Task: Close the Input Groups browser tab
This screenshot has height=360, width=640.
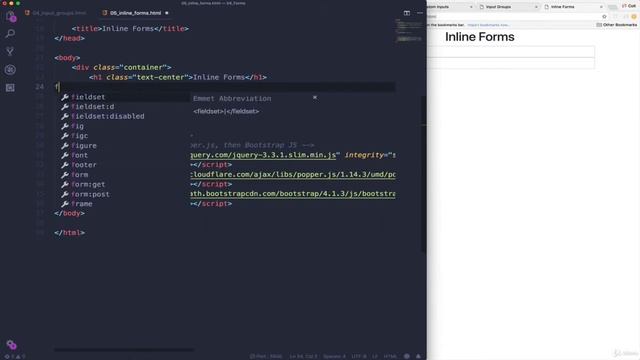Action: [x=536, y=7]
